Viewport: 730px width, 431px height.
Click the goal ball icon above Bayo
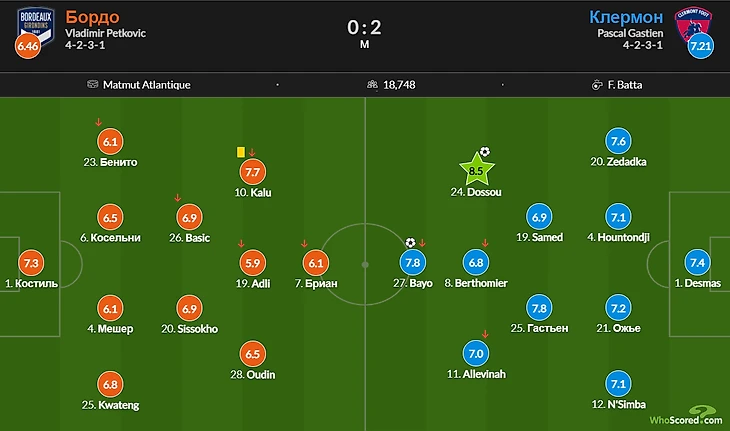pos(410,242)
